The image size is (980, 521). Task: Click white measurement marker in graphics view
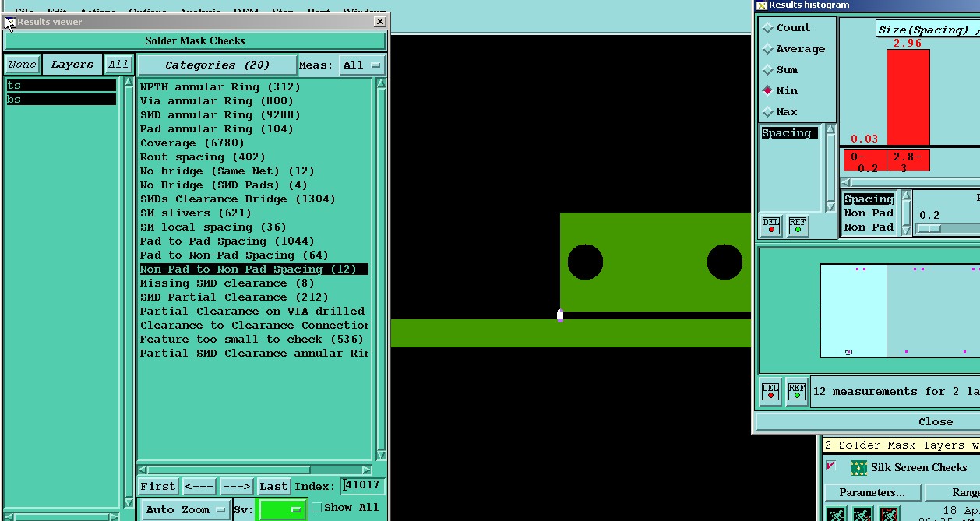560,315
